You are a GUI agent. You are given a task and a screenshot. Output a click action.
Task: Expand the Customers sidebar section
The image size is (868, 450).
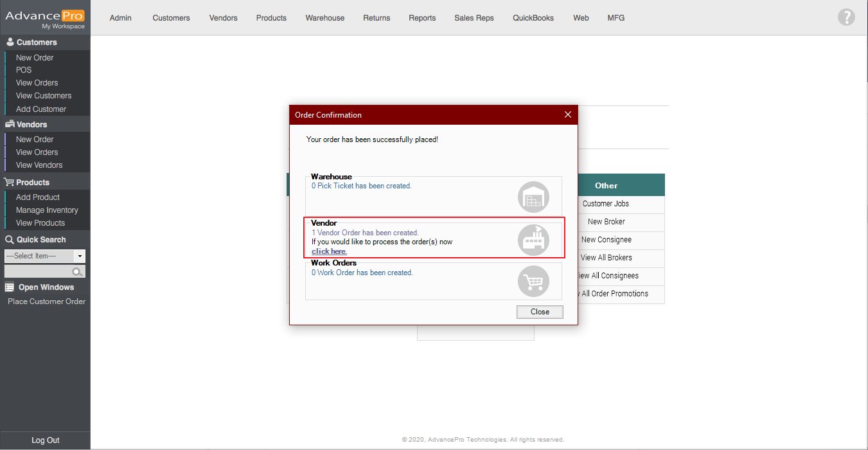click(37, 42)
